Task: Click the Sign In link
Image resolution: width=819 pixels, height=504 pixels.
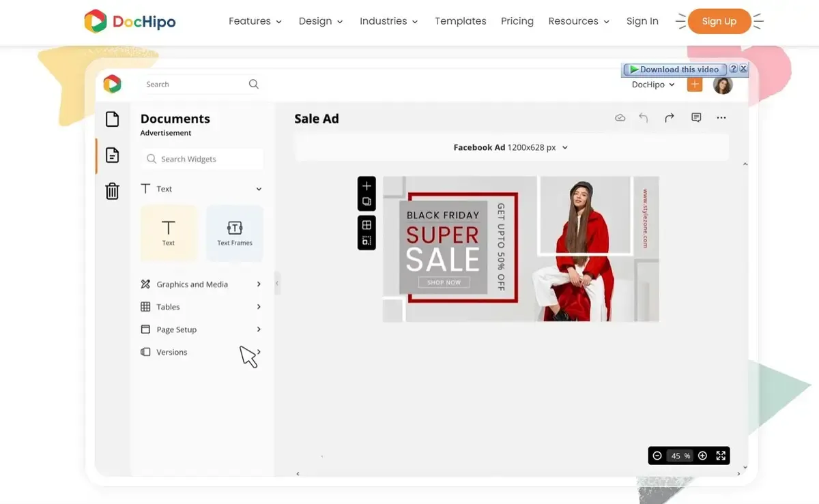Action: (x=642, y=21)
